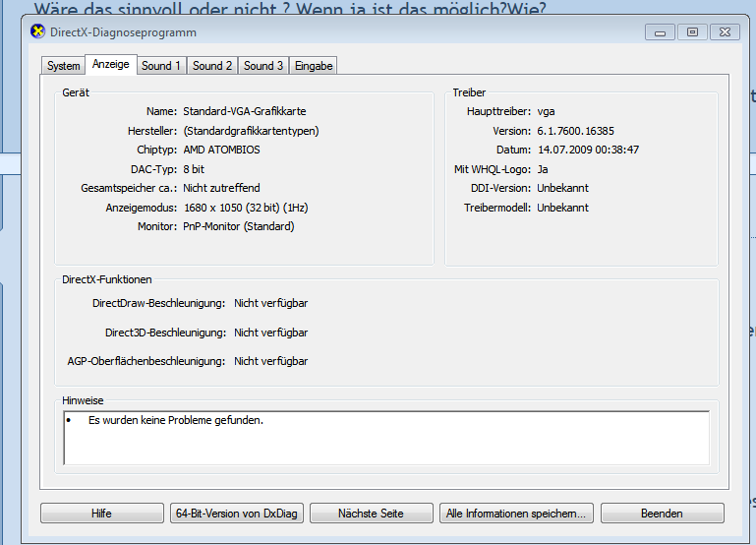
Task: Open the Sound 3 tab
Action: (x=263, y=66)
